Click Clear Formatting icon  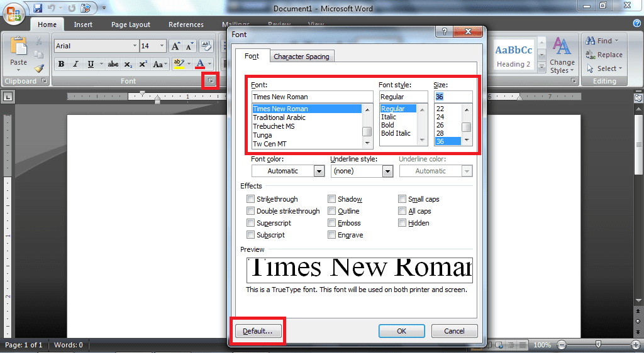coord(206,46)
